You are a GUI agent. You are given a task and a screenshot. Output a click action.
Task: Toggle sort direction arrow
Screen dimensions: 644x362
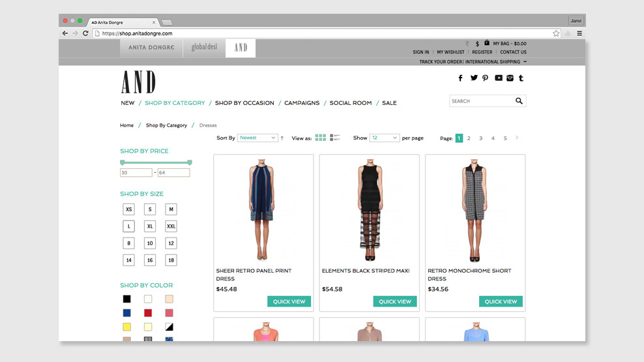tap(282, 138)
